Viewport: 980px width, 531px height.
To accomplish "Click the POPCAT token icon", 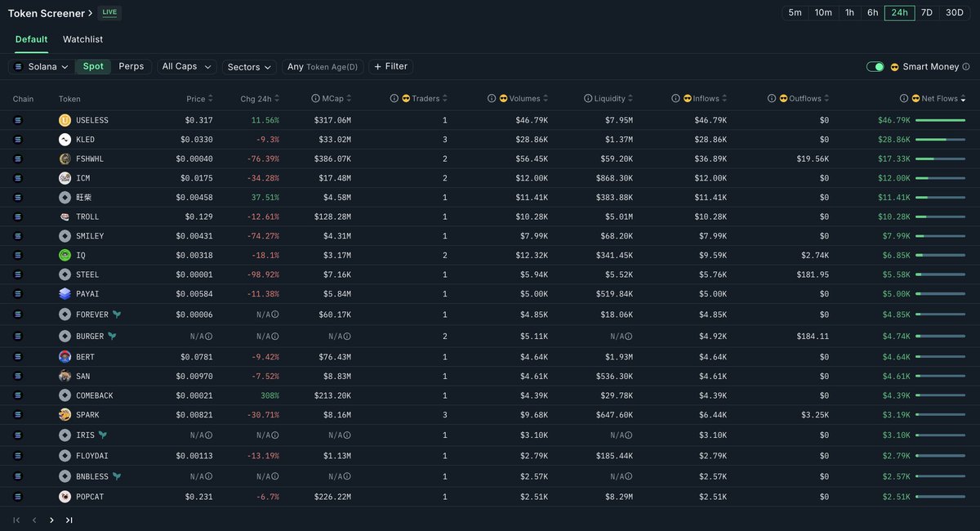I will 65,497.
